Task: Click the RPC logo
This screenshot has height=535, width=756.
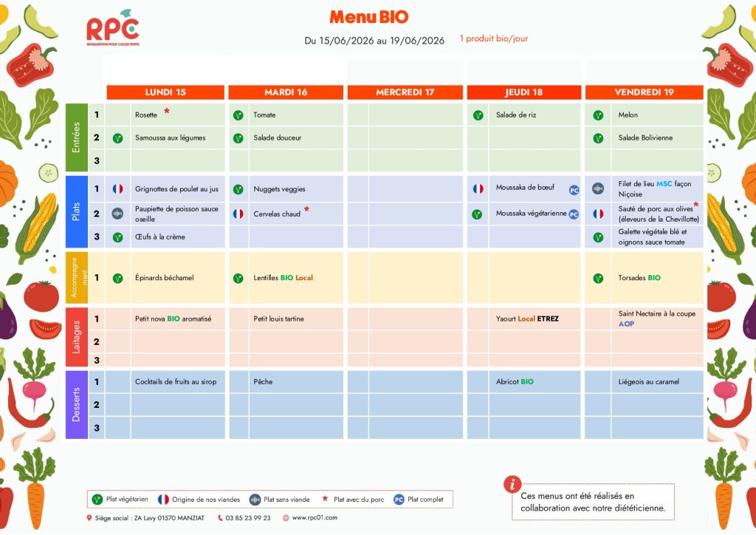Action: 113,28
